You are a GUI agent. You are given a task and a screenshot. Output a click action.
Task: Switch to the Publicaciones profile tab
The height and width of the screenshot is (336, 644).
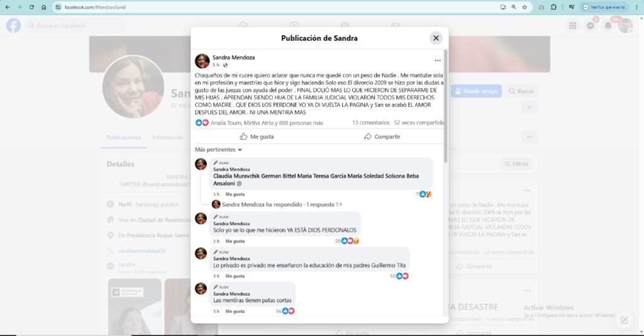coord(124,137)
